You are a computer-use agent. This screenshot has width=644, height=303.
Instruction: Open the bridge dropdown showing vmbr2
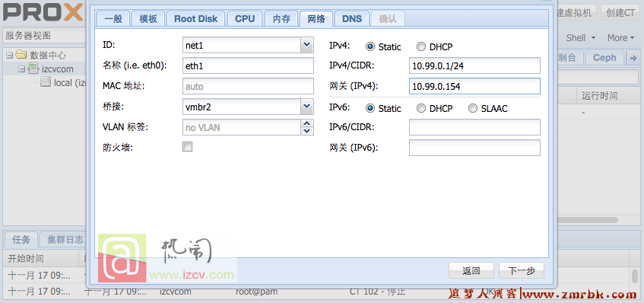pos(307,107)
